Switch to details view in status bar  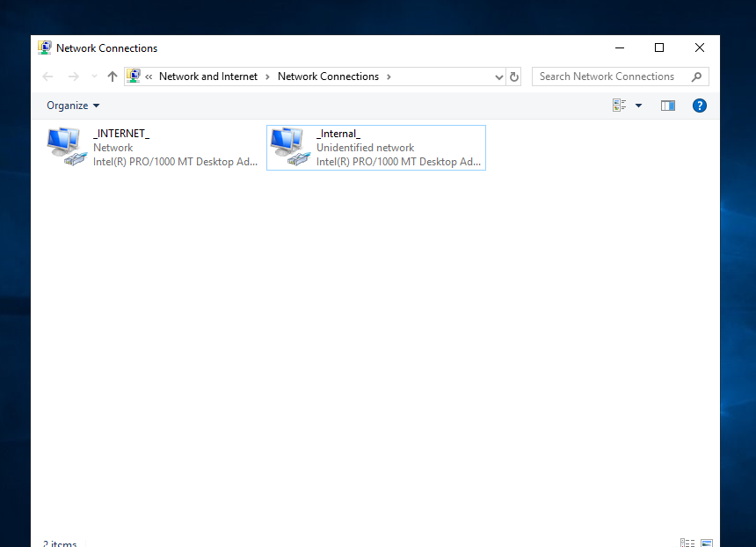pos(687,543)
